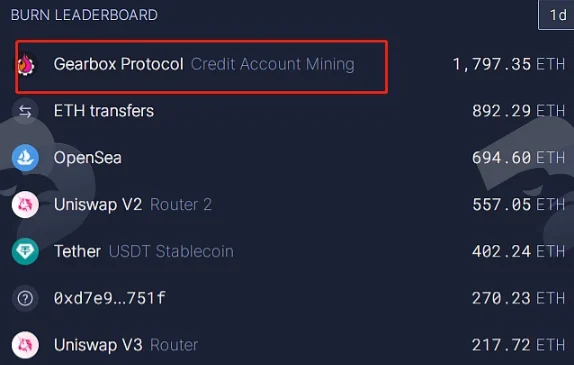Select the Tether USDT Stablecoin entry

[144, 252]
